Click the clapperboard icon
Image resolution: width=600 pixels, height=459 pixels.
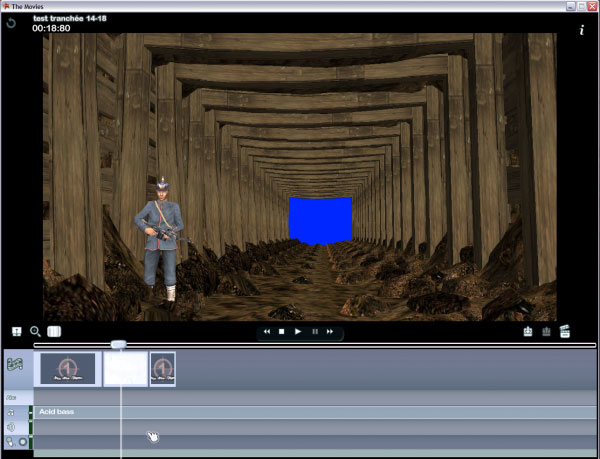coord(565,331)
